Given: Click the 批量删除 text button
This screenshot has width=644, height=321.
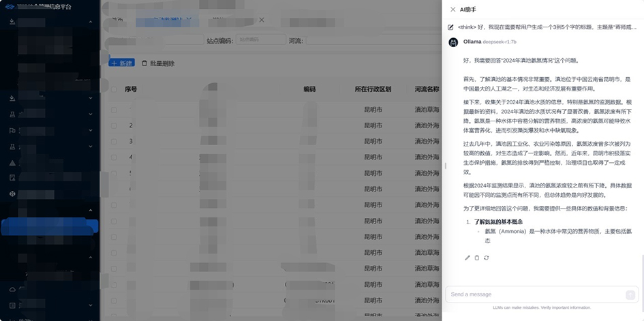Looking at the screenshot, I should pyautogui.click(x=162, y=63).
